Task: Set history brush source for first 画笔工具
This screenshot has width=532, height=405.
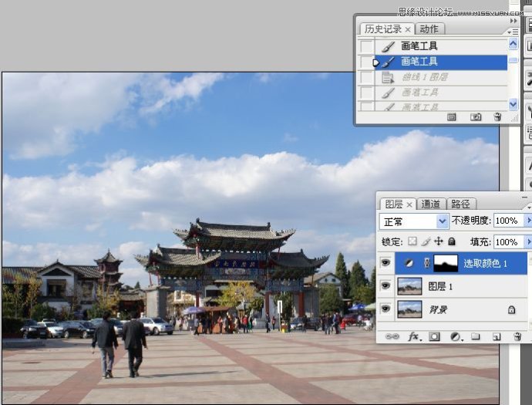Action: (x=366, y=46)
